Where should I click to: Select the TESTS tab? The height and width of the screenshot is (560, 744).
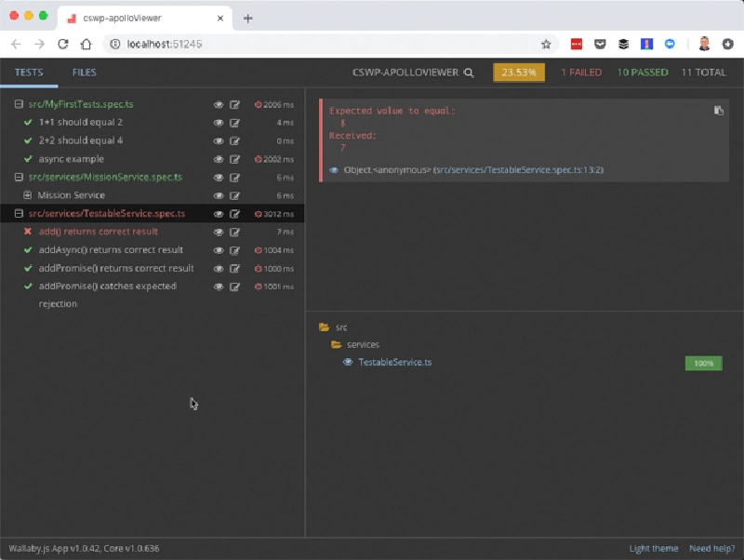[x=31, y=72]
